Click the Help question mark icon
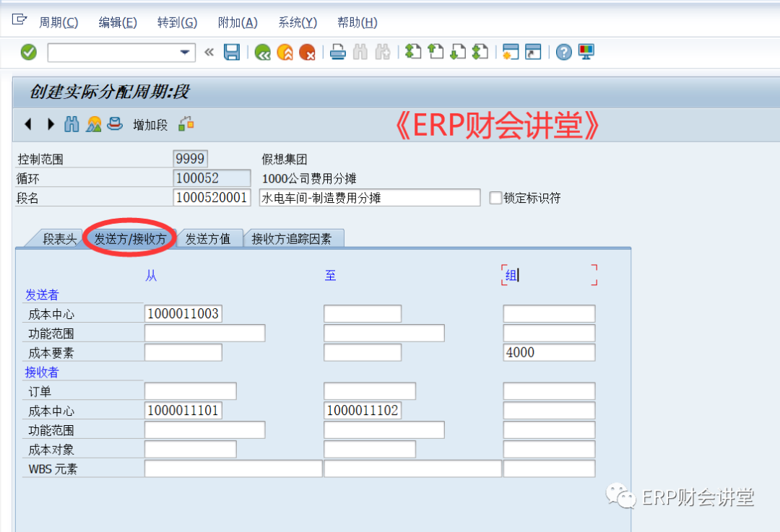Viewport: 780px width, 532px height. 564,52
